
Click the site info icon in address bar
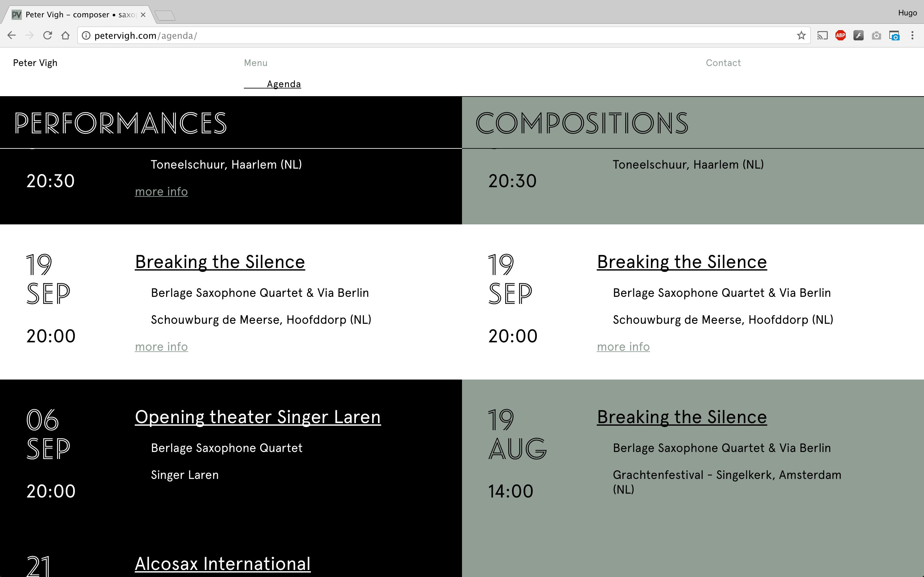click(x=86, y=36)
